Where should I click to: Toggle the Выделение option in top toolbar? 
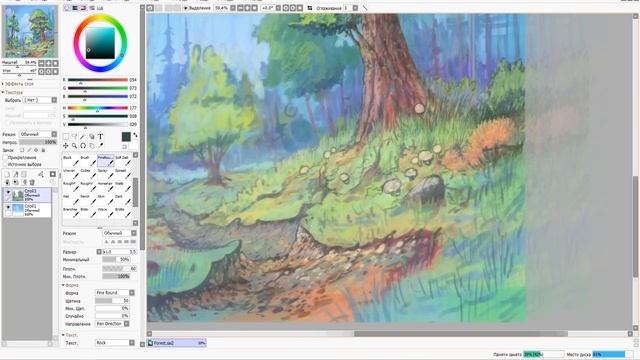point(197,8)
